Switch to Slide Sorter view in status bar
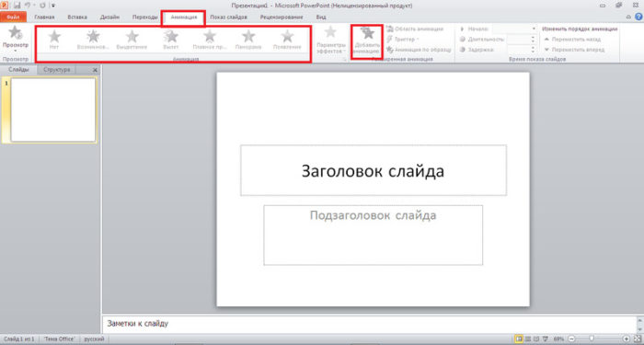Image resolution: width=644 pixels, height=345 pixels. [528, 339]
